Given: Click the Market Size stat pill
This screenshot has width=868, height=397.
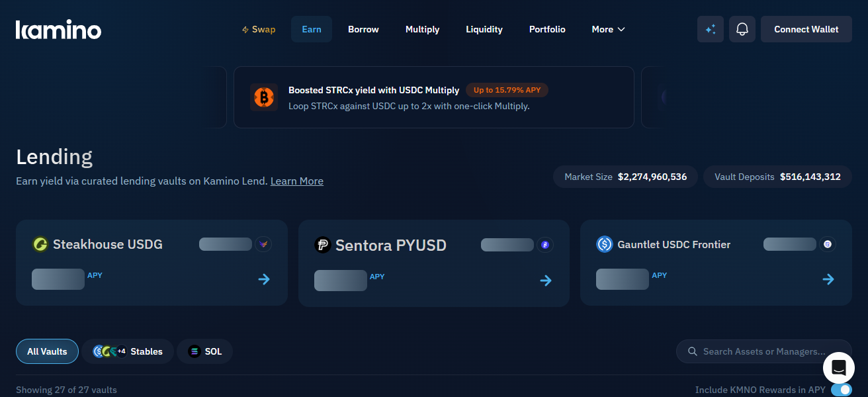Looking at the screenshot, I should click(625, 177).
